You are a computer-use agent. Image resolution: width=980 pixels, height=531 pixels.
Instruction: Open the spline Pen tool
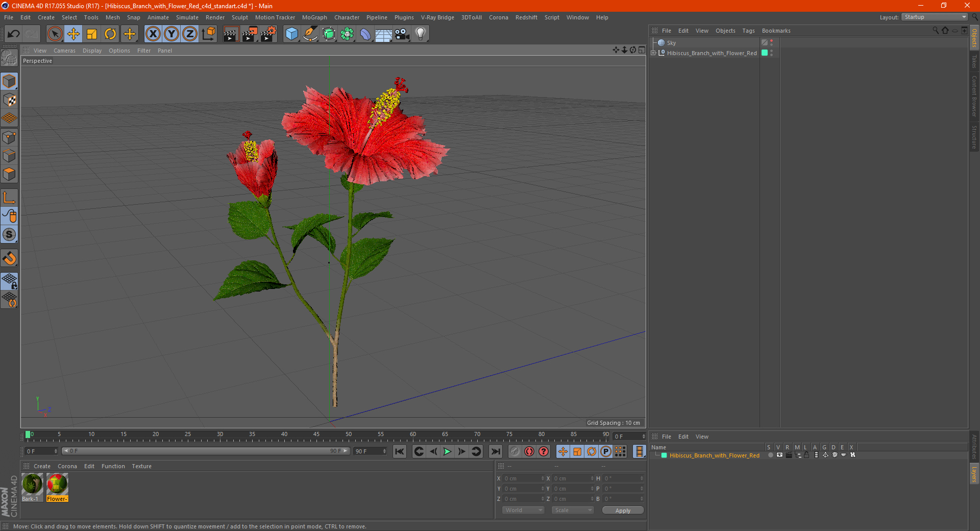pos(310,34)
